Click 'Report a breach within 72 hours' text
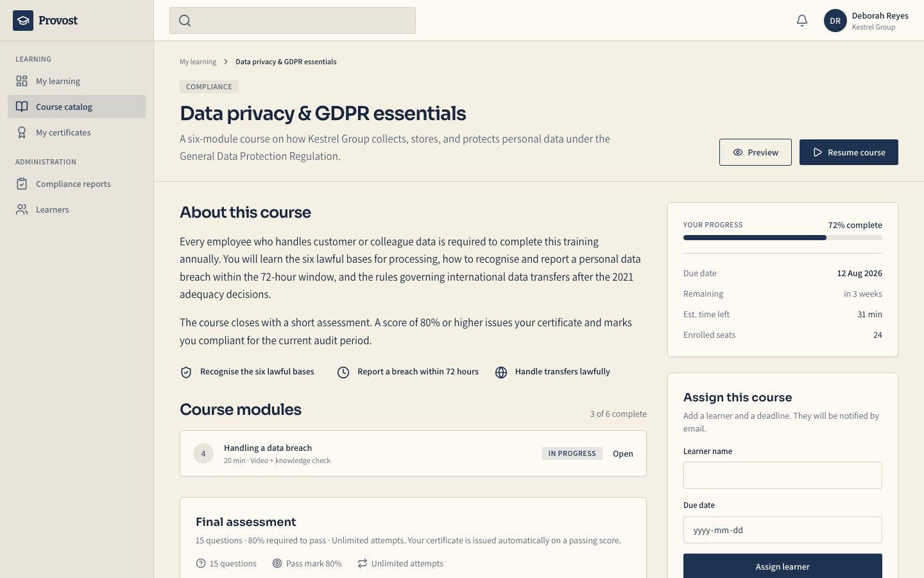924x578 pixels. [418, 371]
